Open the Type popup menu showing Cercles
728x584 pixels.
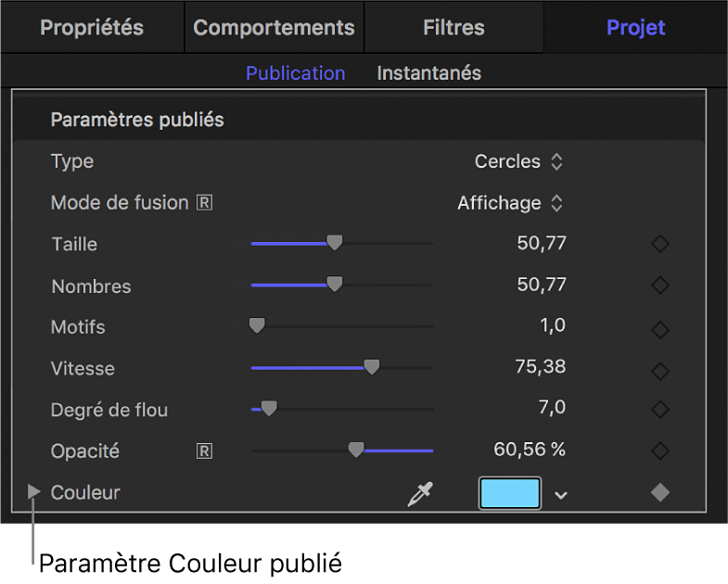coord(518,161)
